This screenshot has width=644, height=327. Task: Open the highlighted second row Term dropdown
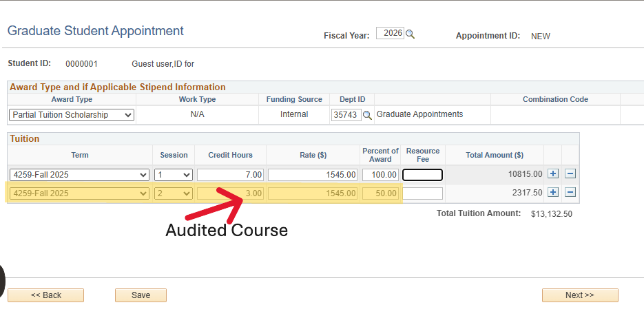(x=79, y=193)
